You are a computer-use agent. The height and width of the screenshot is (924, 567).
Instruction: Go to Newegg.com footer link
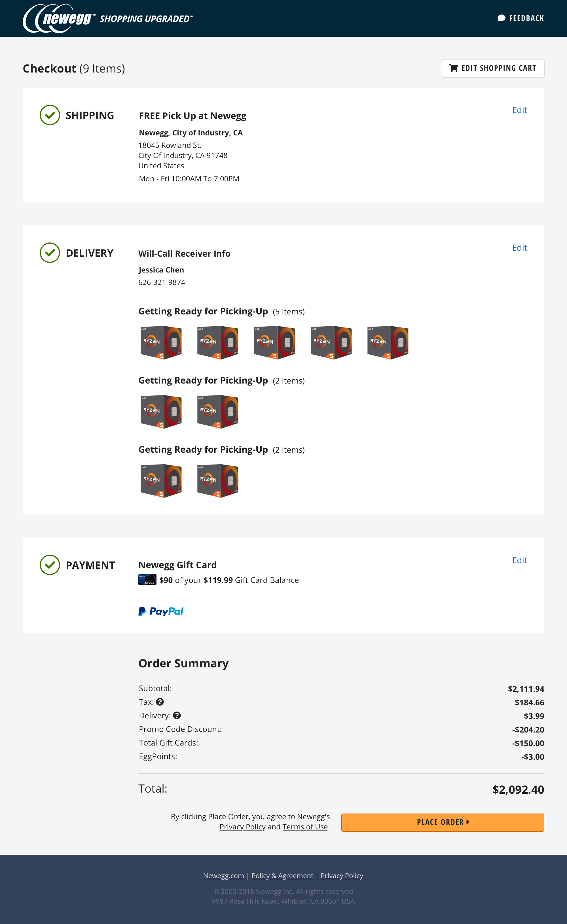pos(223,875)
